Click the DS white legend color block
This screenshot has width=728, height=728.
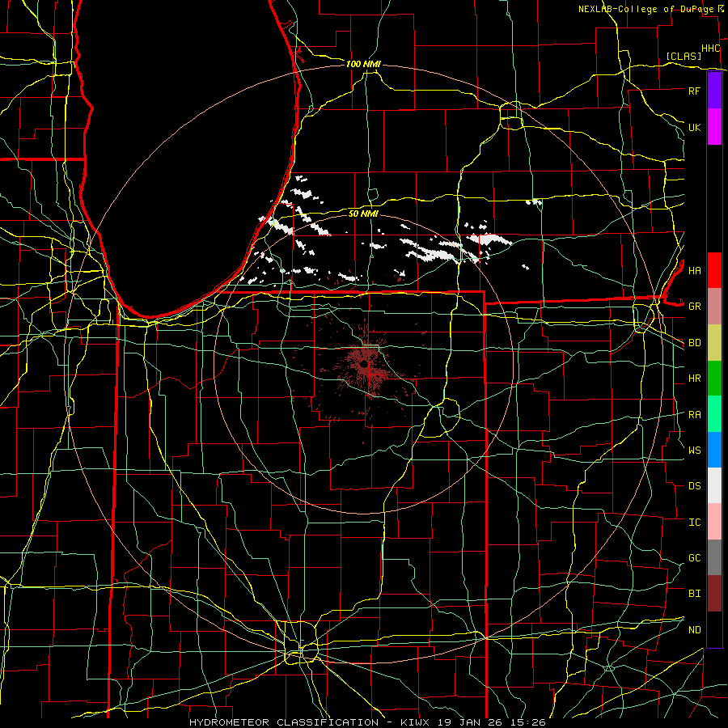[x=714, y=485]
